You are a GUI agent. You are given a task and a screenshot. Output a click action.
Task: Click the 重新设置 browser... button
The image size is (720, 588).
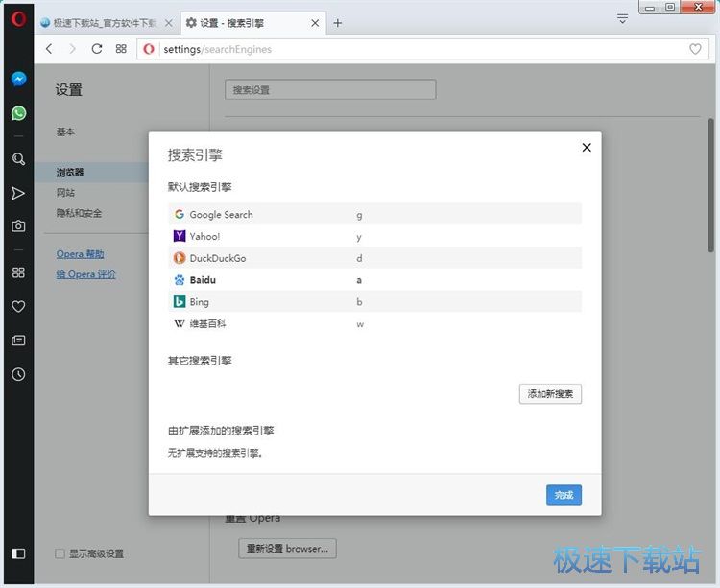(287, 549)
